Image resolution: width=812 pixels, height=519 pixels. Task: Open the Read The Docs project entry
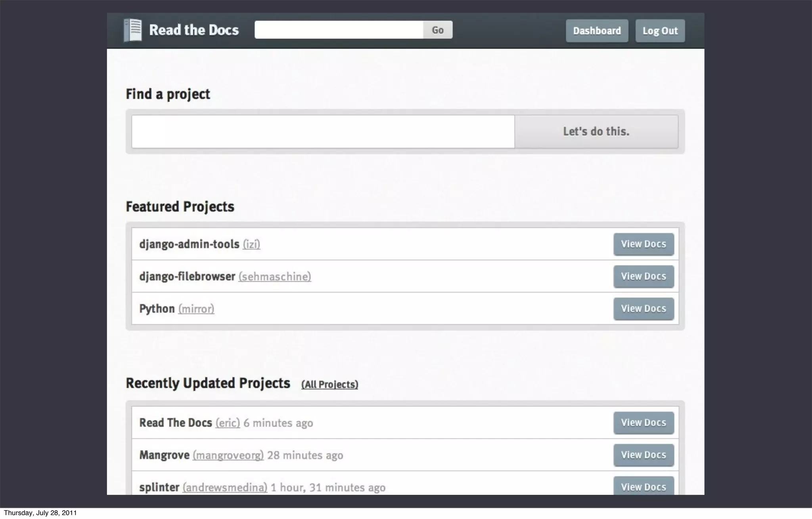(x=176, y=423)
